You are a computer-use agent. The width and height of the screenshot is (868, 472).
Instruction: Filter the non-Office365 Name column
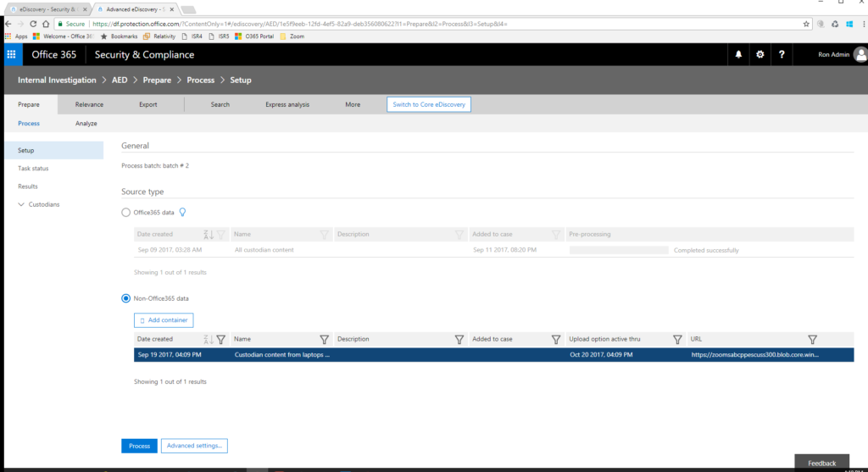pos(324,339)
